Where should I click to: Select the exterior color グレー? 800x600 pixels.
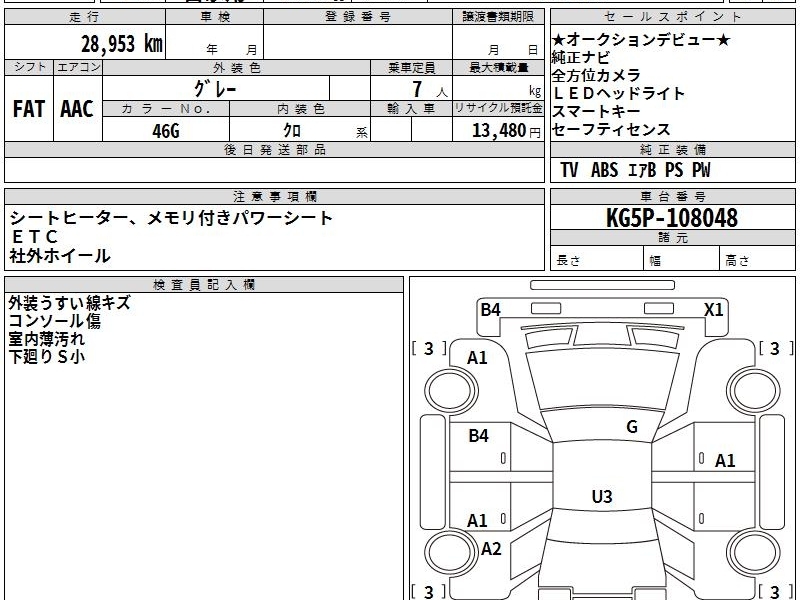(x=215, y=89)
